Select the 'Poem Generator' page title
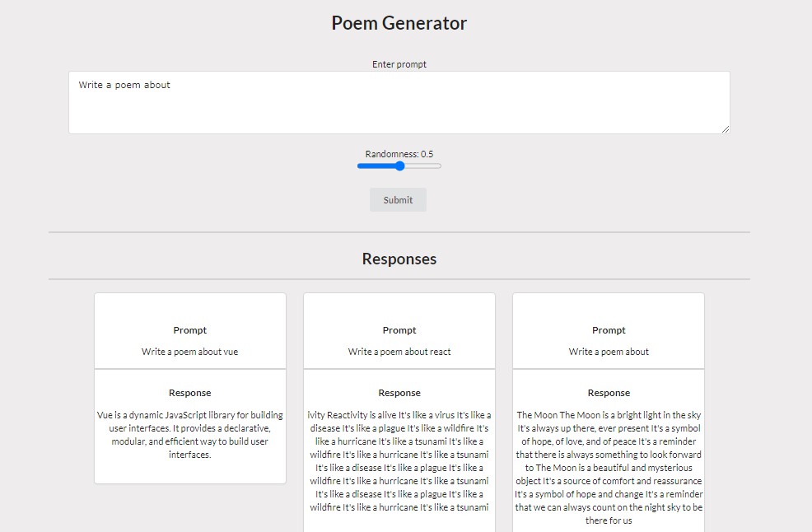This screenshot has height=532, width=812. coord(398,23)
